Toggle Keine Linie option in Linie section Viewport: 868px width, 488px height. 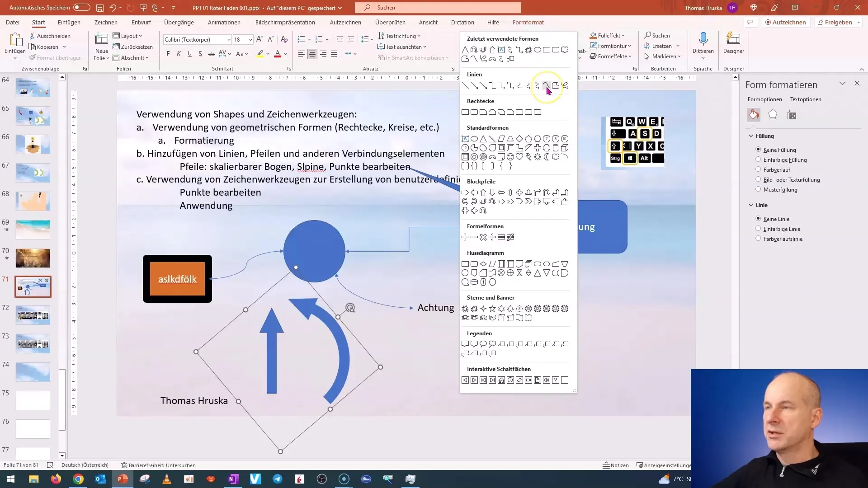point(758,219)
